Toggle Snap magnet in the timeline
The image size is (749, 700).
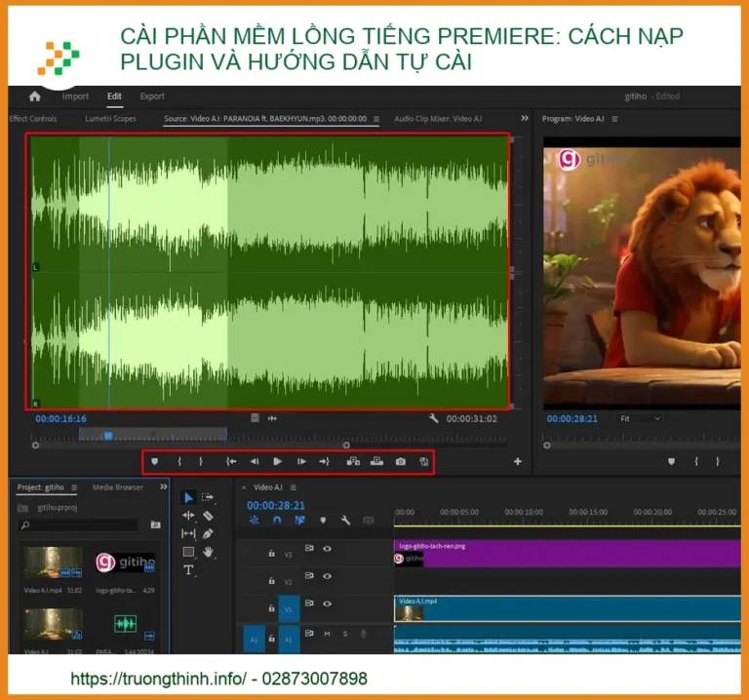point(277,521)
